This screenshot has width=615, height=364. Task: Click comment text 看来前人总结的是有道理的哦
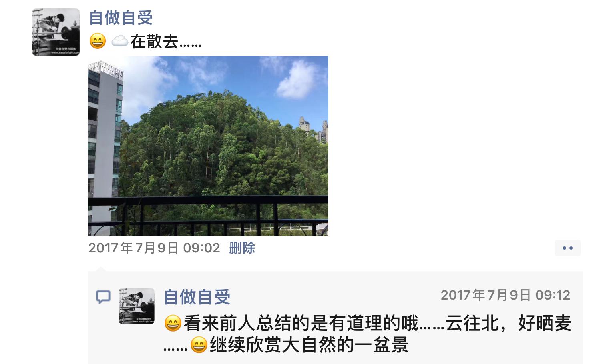point(301,323)
